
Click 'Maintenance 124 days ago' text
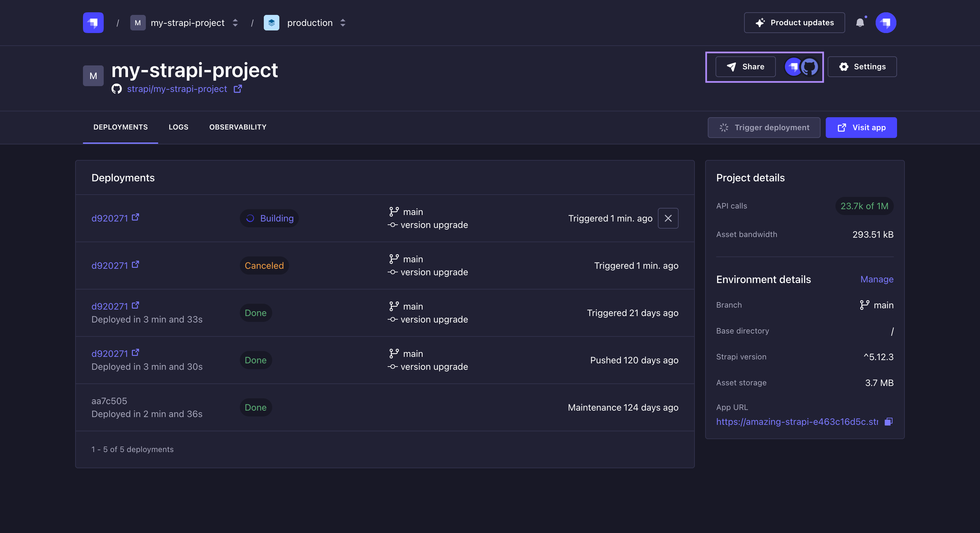click(x=623, y=408)
